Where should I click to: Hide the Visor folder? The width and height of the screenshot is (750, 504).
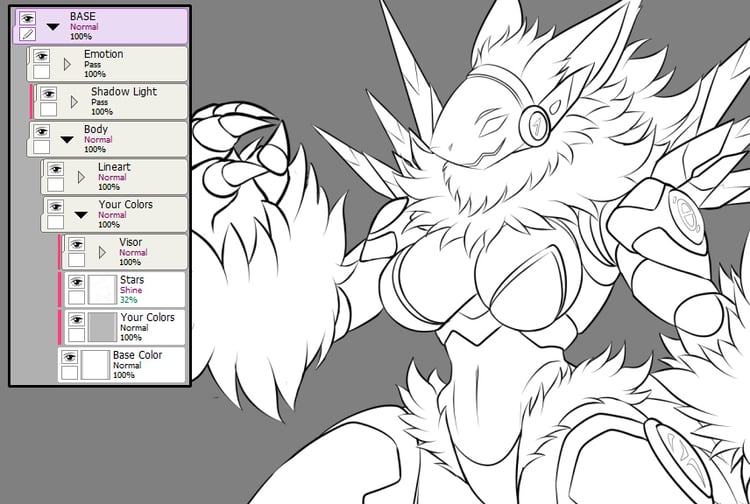(77, 244)
